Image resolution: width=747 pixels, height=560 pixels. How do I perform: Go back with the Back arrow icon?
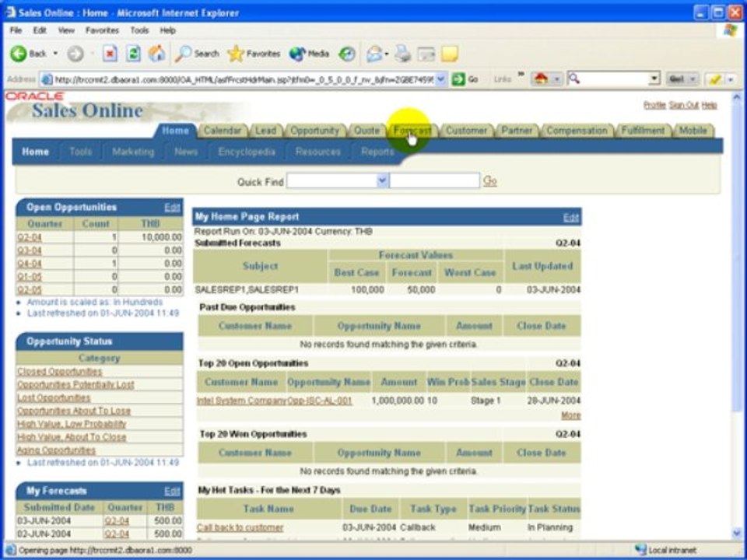click(x=18, y=54)
